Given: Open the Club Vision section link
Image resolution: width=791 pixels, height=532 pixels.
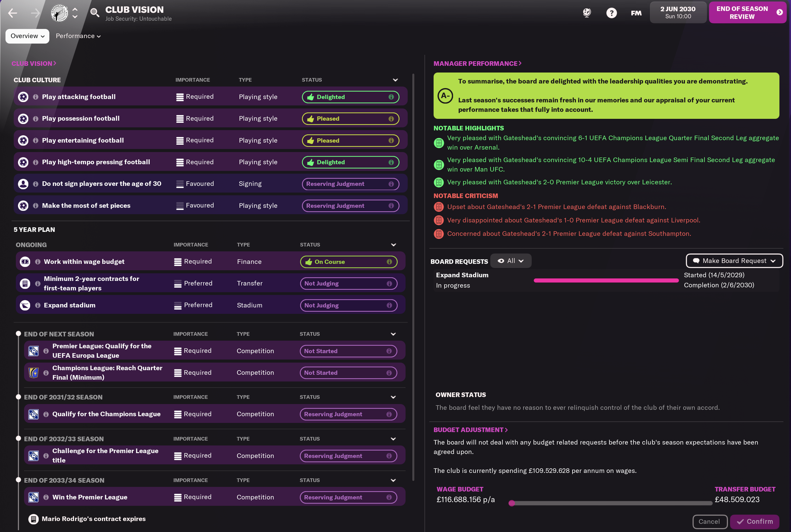Looking at the screenshot, I should [x=34, y=63].
